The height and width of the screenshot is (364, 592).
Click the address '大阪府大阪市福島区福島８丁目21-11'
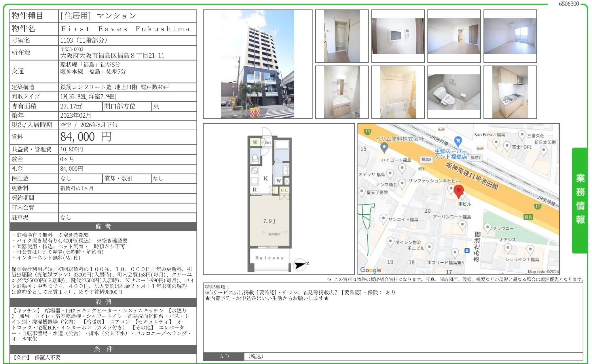tap(112, 56)
